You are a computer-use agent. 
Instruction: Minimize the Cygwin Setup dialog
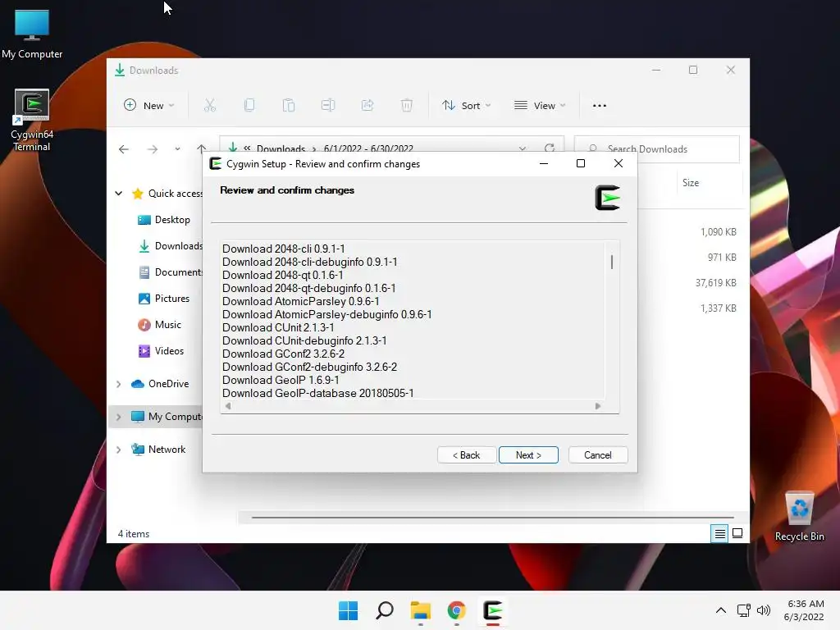pos(544,163)
